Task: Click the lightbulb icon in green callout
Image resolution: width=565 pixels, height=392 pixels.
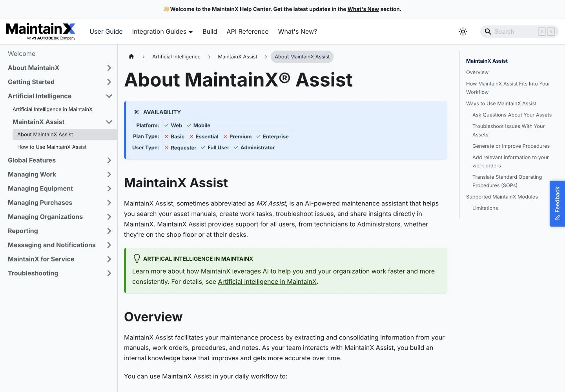Action: coord(137,258)
